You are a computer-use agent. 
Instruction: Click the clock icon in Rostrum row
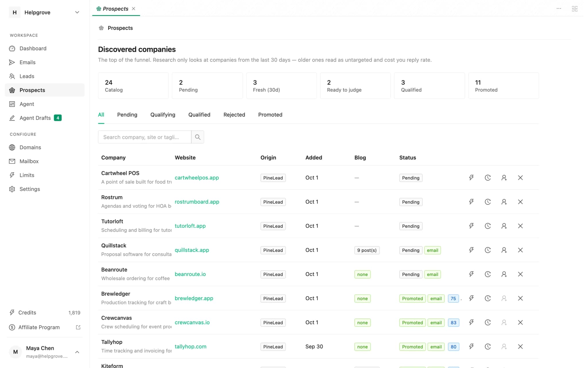click(488, 202)
